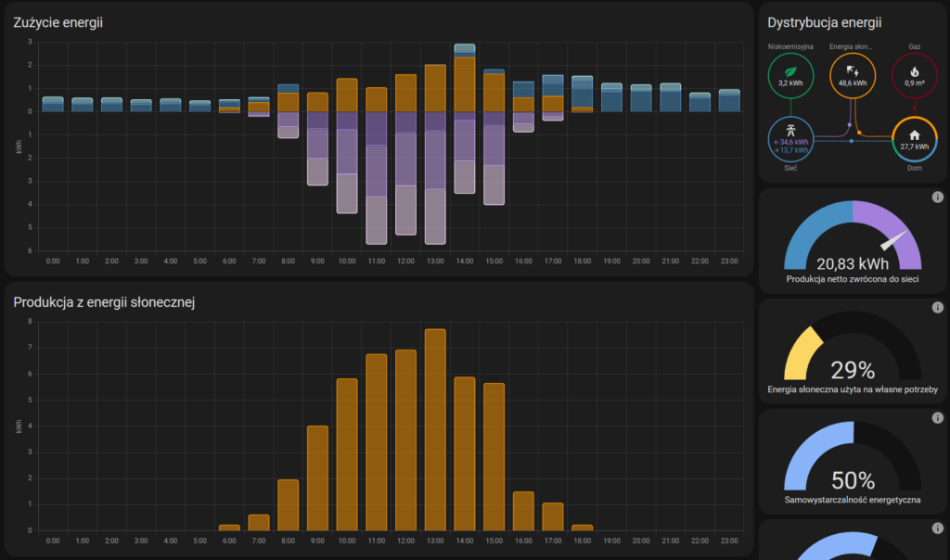Click the 'Dom' label under home circle
The width and height of the screenshot is (950, 560).
[x=914, y=169]
